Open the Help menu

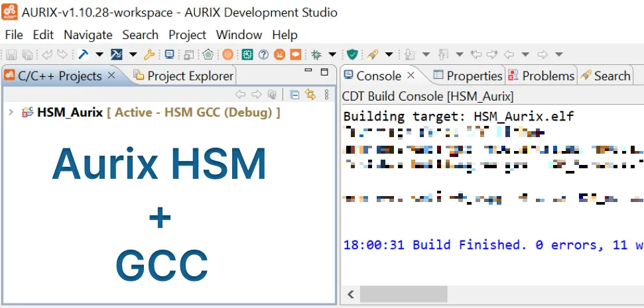[x=285, y=35]
